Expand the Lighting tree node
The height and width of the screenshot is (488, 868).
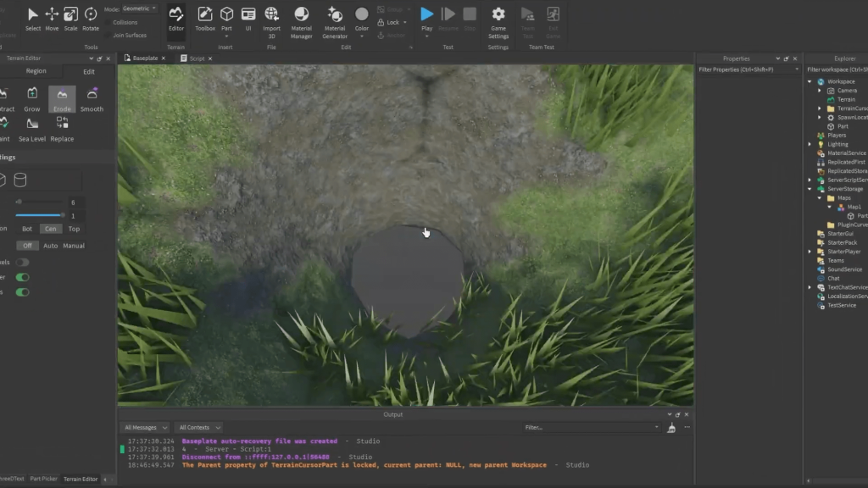[x=810, y=144]
